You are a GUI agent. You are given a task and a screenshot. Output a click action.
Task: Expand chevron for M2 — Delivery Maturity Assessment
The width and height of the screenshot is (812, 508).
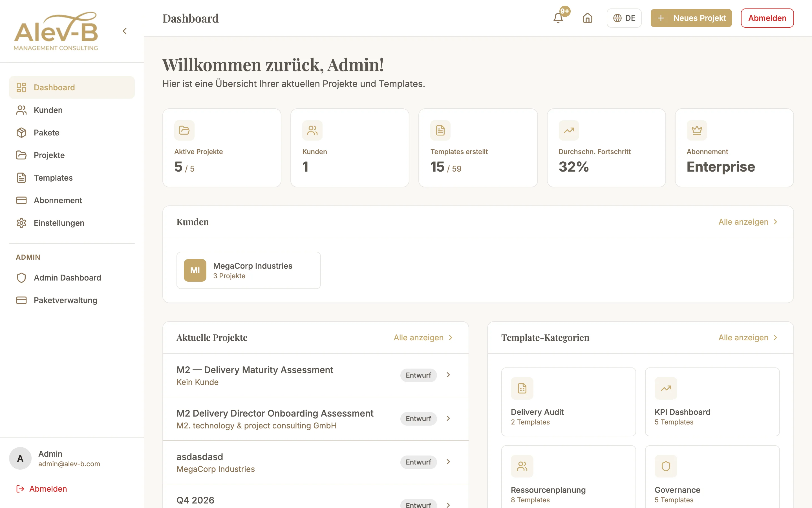point(448,375)
